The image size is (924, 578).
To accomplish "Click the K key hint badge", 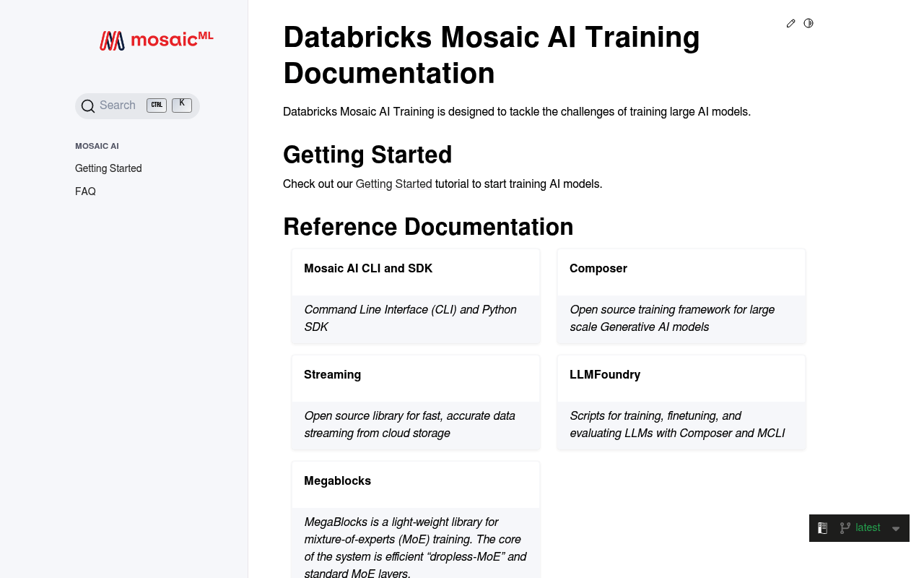I will (182, 105).
